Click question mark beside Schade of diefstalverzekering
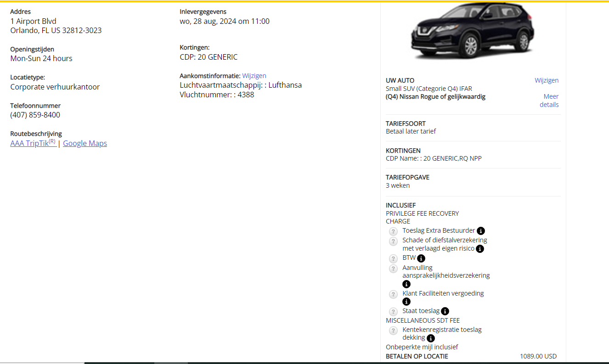Image resolution: width=609 pixels, height=364 pixels. tap(393, 241)
